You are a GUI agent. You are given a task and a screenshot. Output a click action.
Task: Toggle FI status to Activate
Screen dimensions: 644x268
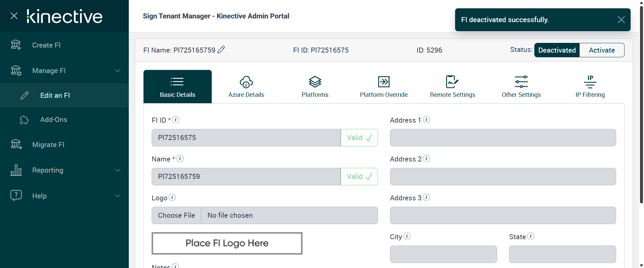tap(602, 50)
